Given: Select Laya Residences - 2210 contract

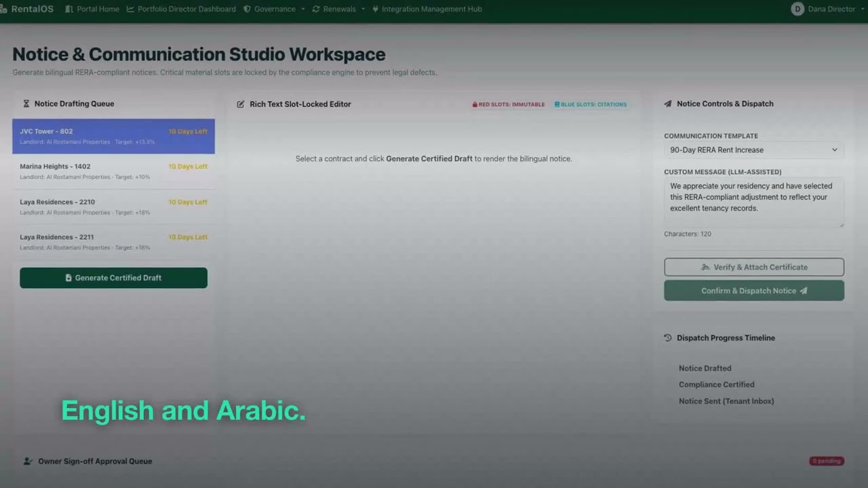Looking at the screenshot, I should click(x=113, y=207).
